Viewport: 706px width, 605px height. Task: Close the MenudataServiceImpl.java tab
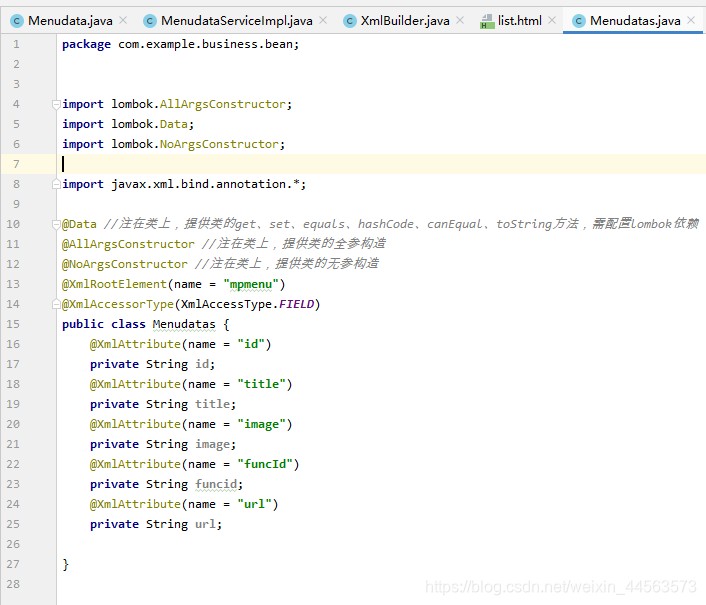(x=323, y=20)
